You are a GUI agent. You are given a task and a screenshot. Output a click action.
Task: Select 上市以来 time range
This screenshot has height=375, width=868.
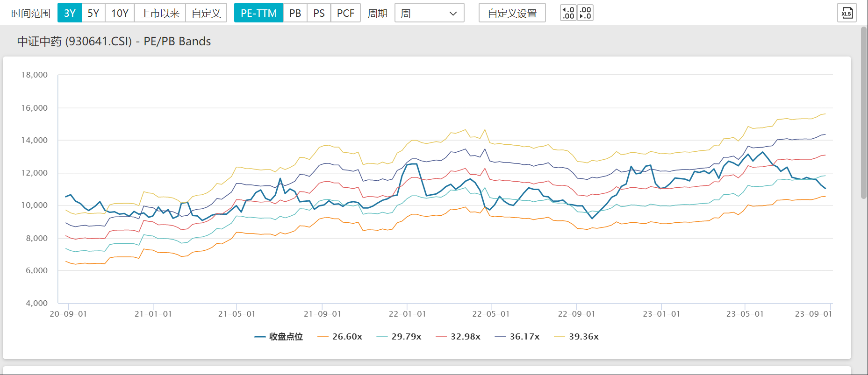click(x=160, y=13)
